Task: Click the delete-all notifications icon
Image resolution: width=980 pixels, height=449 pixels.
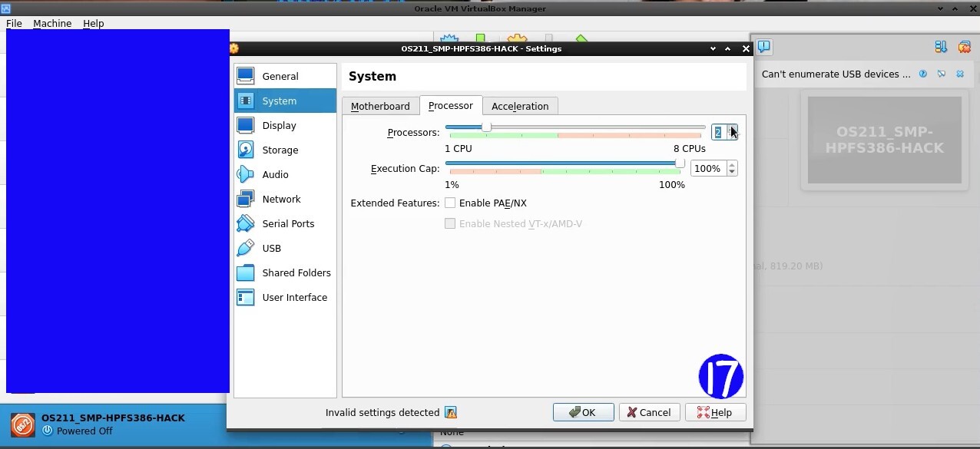Action: tap(964, 47)
